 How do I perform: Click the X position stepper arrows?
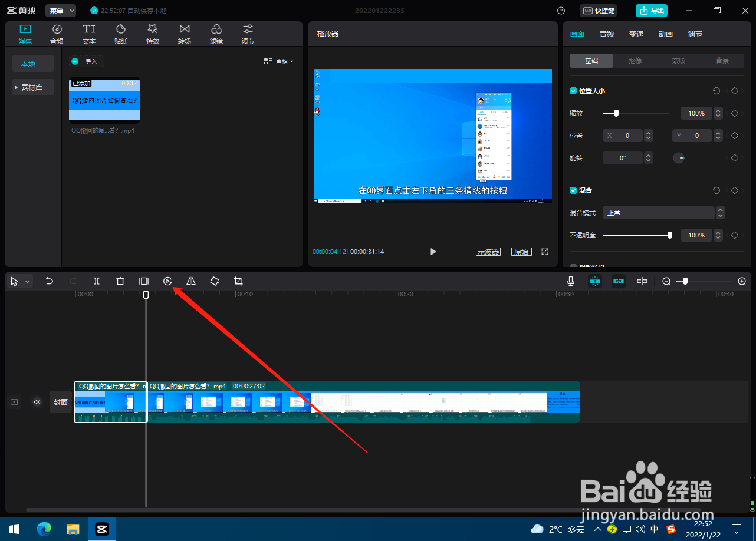(649, 136)
